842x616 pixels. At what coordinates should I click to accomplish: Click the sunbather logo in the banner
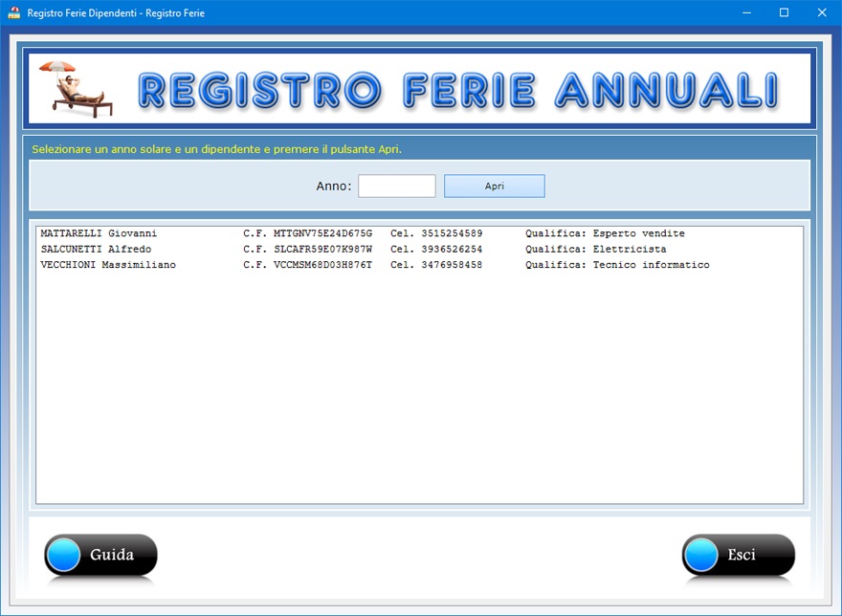76,89
